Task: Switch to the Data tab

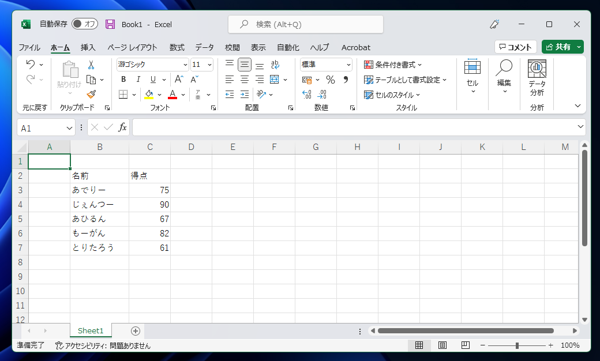Action: click(x=204, y=47)
